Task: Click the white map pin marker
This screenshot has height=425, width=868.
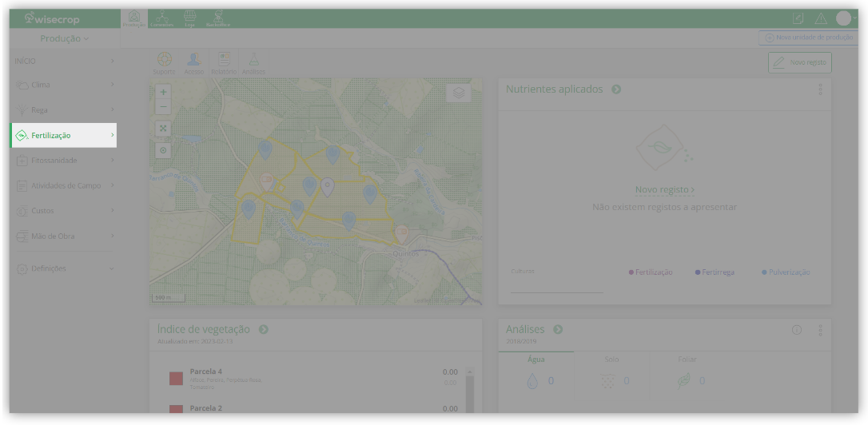Action: [x=327, y=187]
